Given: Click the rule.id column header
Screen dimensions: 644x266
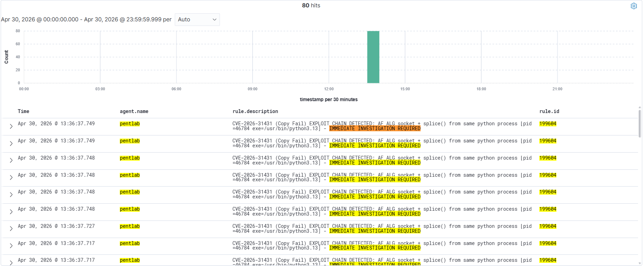Looking at the screenshot, I should 549,111.
